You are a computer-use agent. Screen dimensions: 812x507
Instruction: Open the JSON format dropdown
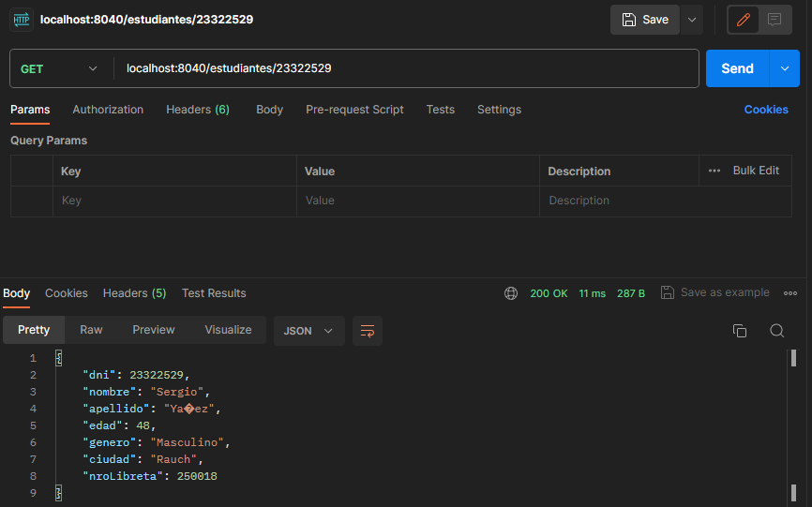tap(308, 331)
